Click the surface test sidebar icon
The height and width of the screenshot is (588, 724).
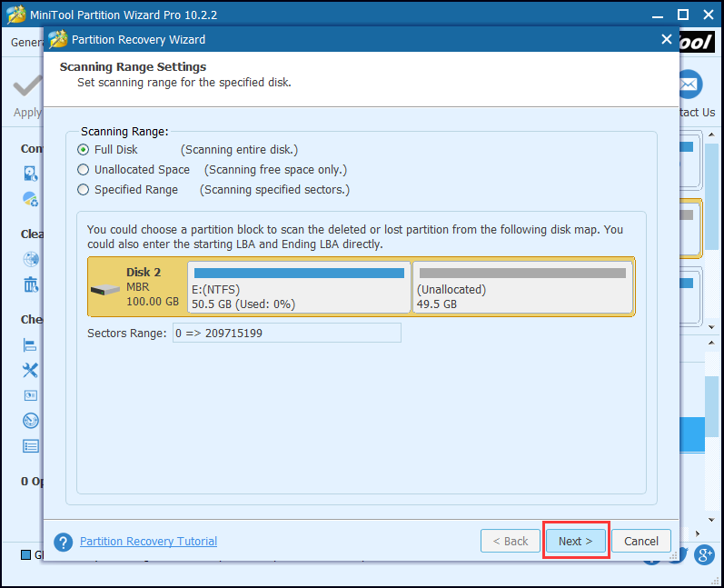tap(31, 421)
